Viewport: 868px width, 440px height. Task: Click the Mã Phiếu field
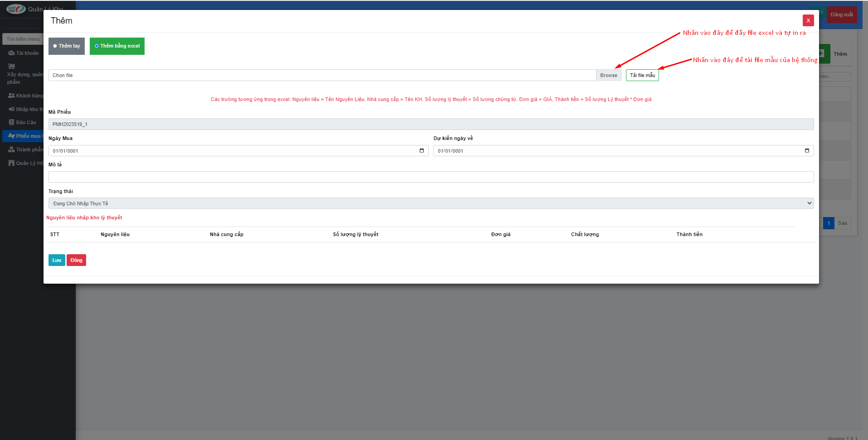click(x=431, y=124)
